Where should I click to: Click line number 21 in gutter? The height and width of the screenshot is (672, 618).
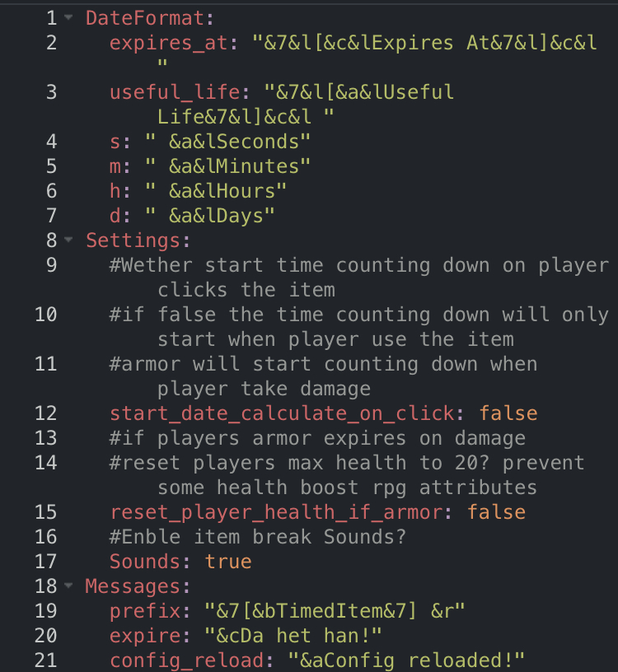tap(46, 660)
